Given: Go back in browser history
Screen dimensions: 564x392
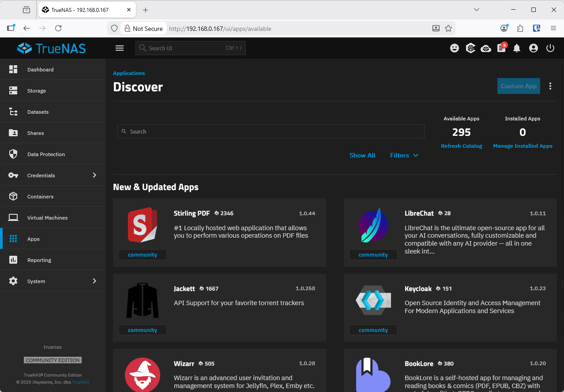Looking at the screenshot, I should pyautogui.click(x=26, y=28).
